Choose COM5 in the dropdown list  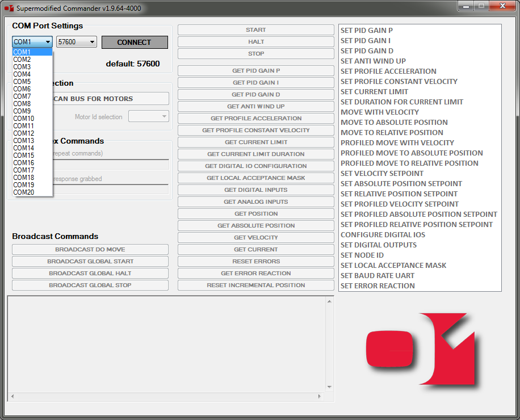[x=32, y=82]
